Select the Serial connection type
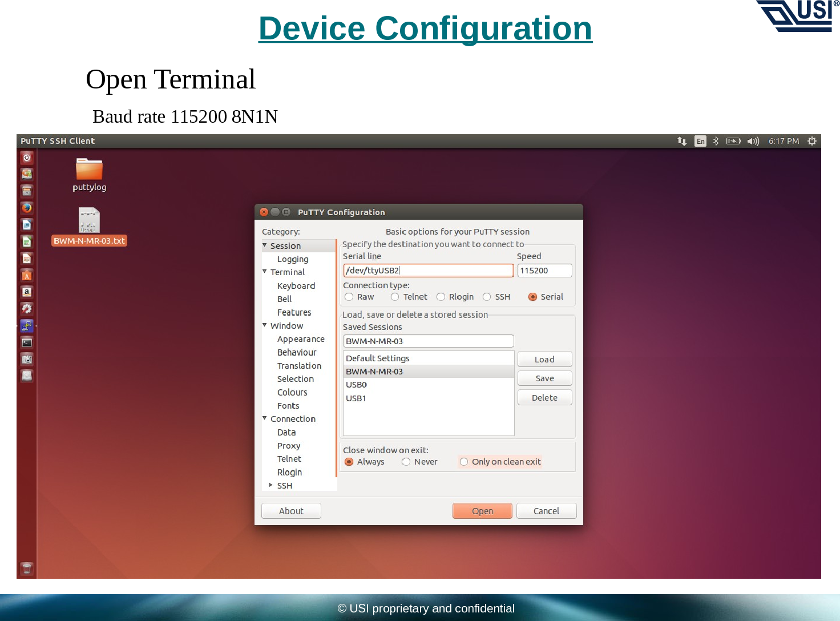 tap(532, 297)
